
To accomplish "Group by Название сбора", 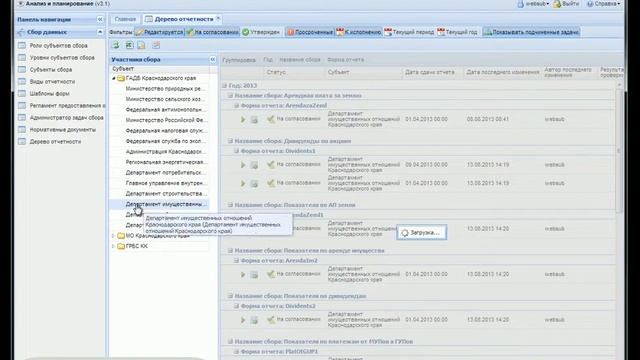I will pos(300,60).
